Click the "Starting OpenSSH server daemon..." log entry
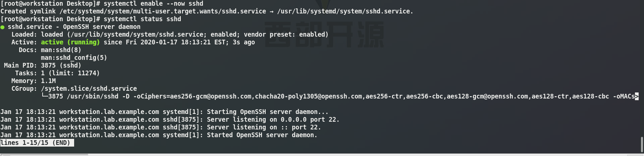 tap(267, 112)
